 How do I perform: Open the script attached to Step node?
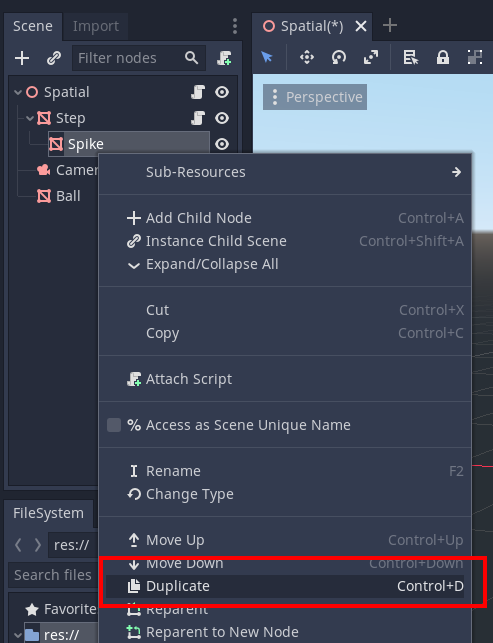click(x=198, y=118)
